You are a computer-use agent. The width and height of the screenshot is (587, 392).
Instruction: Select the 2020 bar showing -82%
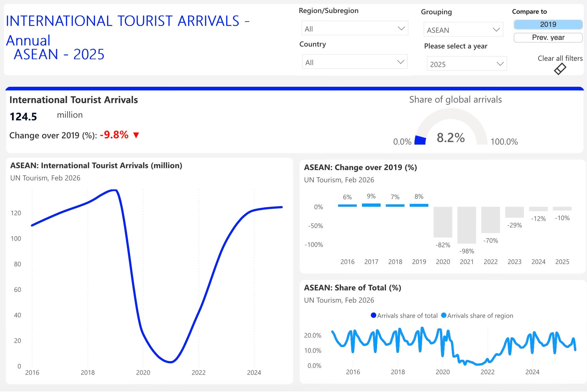443,222
